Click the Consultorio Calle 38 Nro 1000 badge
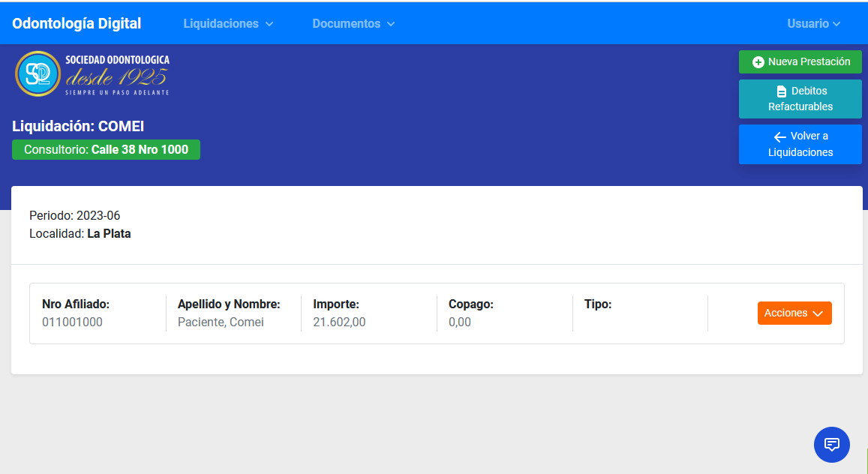Image resolution: width=868 pixels, height=474 pixels. coord(106,149)
